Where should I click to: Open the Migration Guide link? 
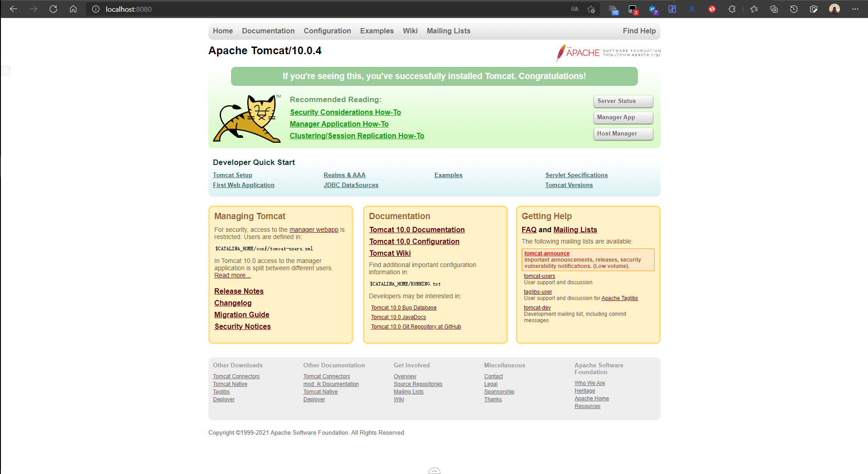click(242, 314)
